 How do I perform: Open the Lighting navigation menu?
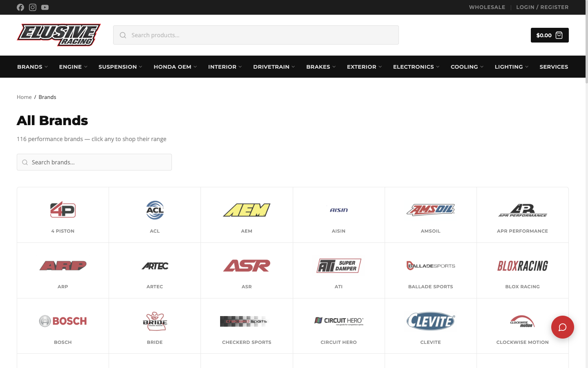tap(512, 67)
